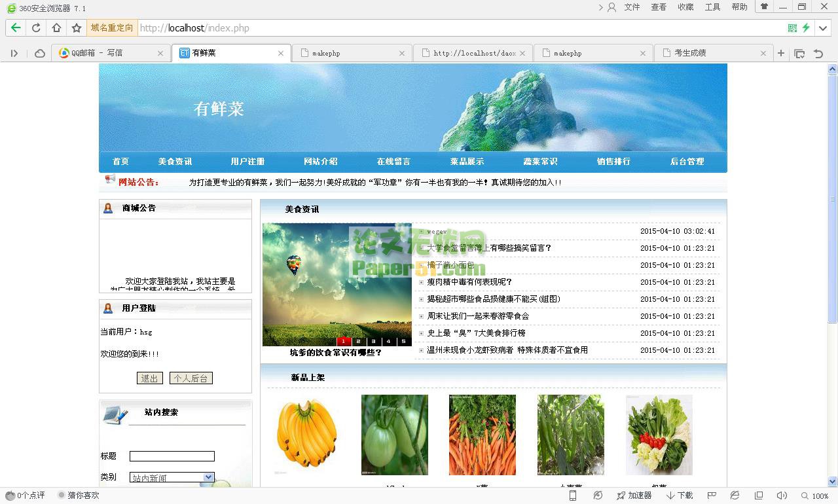Enter 后台管理 from the nav bar
Viewport: 838px width, 504px height.
tap(687, 162)
